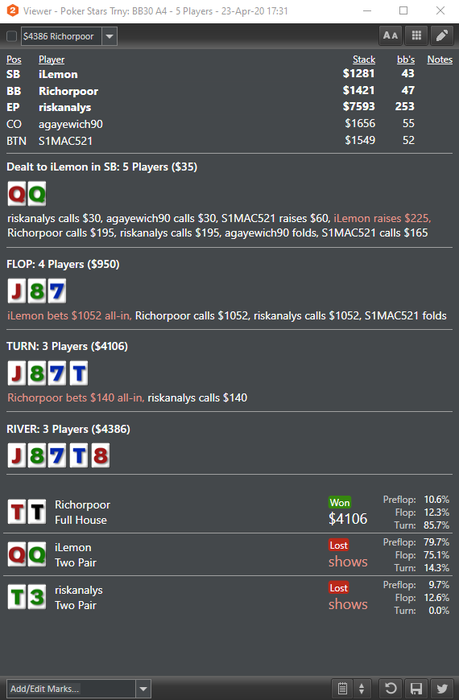Viewport: 459px width, 700px height.
Task: Share hand via Twitter bird icon
Action: click(x=442, y=688)
